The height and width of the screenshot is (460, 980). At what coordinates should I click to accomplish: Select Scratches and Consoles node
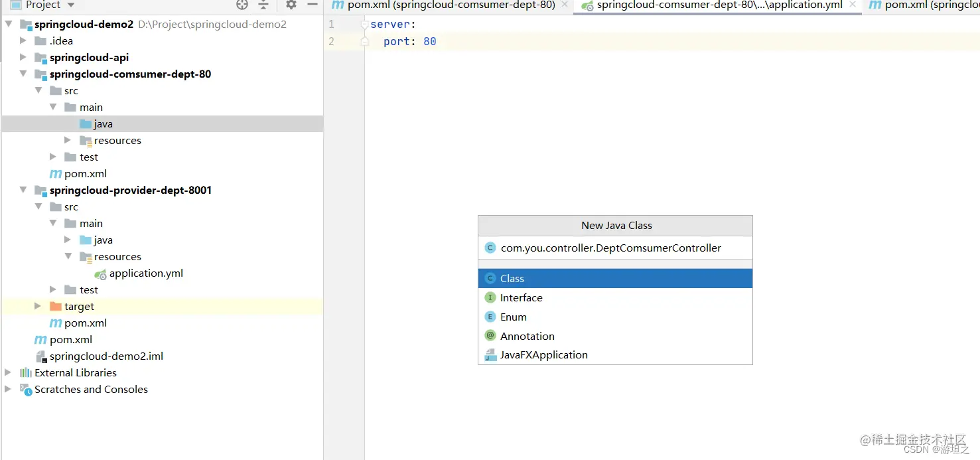point(91,390)
